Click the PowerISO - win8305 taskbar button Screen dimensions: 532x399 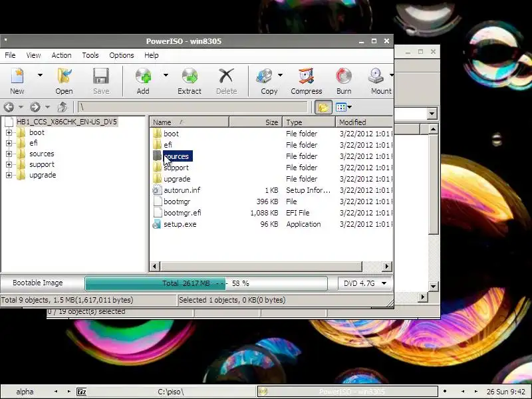[x=347, y=392]
